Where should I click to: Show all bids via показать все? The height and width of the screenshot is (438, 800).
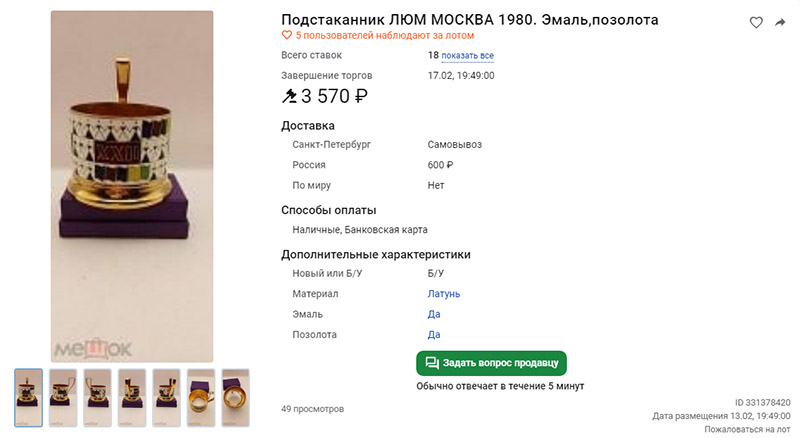click(x=467, y=55)
